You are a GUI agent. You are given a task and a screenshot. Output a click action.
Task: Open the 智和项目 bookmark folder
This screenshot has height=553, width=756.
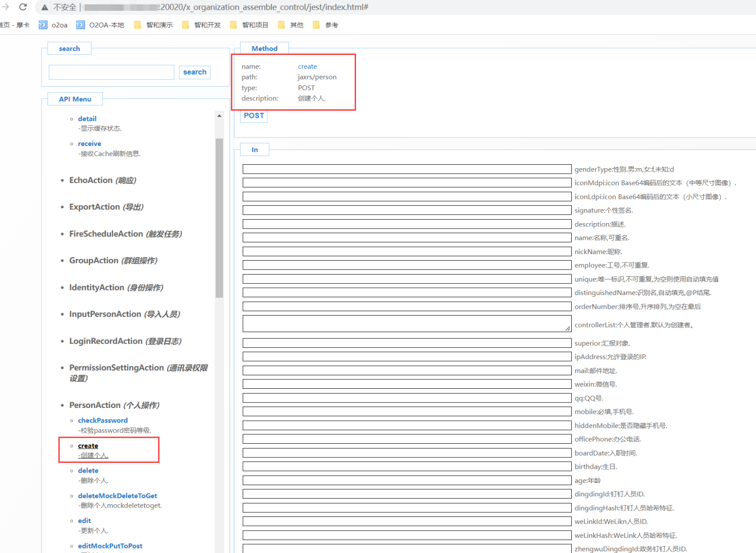point(249,25)
